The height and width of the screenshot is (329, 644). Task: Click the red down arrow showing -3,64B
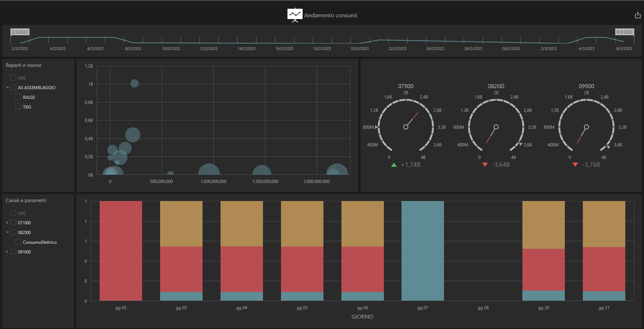click(484, 165)
